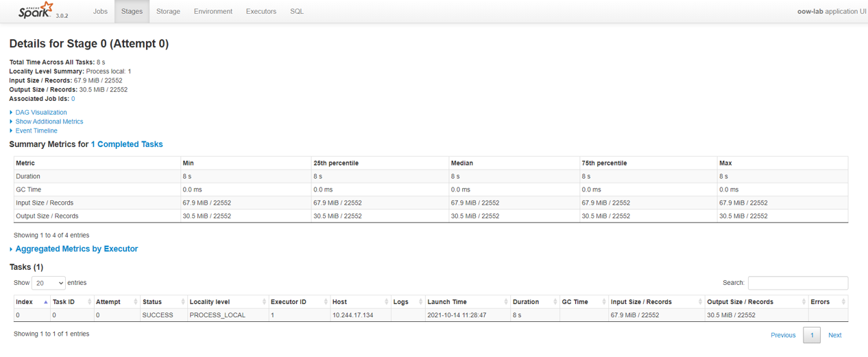Go to the SQL tab
The width and height of the screenshot is (868, 357).
pos(297,12)
